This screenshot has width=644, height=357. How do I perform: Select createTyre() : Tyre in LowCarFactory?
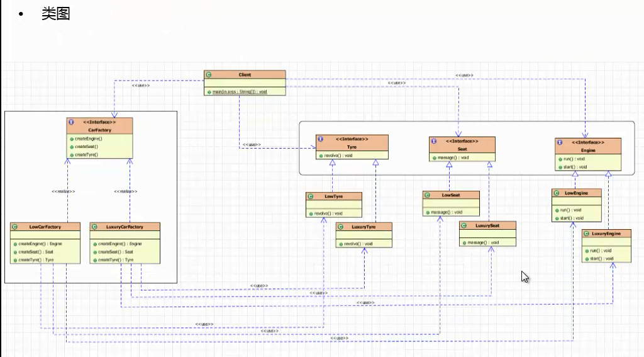pyautogui.click(x=36, y=259)
